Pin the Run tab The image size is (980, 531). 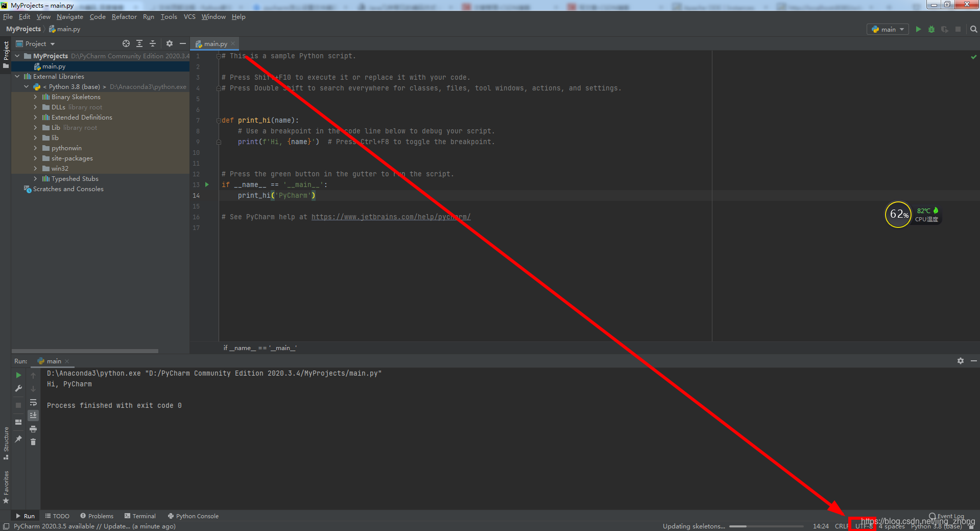coord(18,438)
